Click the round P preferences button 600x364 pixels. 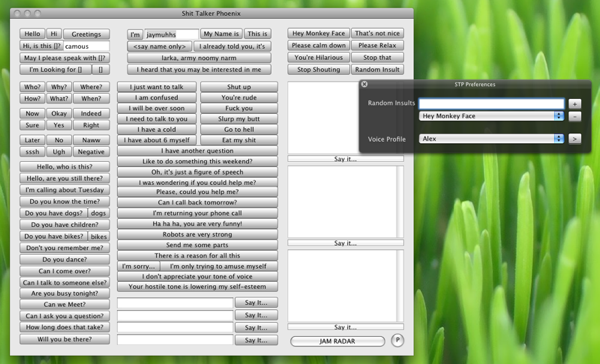click(398, 340)
